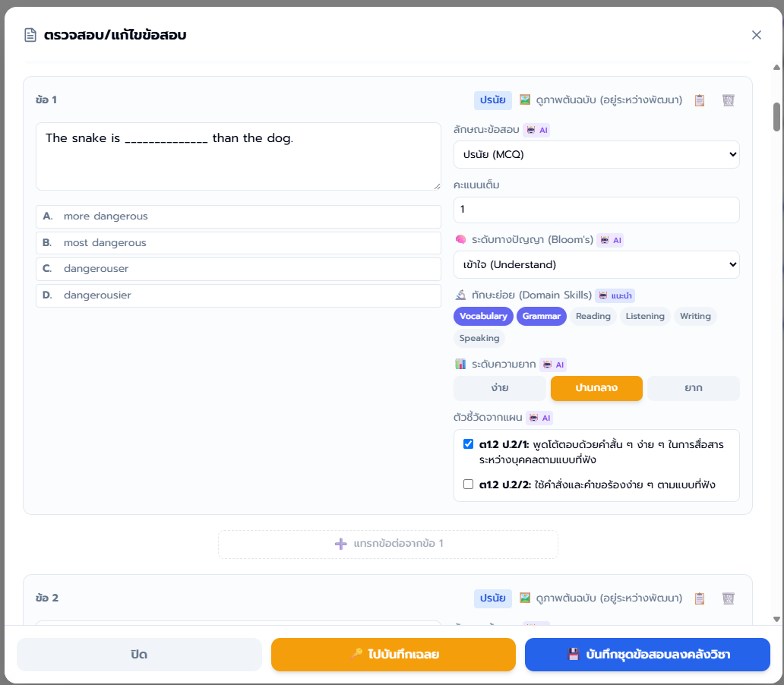Set difficulty to ปานกลาง
Viewport: 784px width, 685px height.
(596, 389)
